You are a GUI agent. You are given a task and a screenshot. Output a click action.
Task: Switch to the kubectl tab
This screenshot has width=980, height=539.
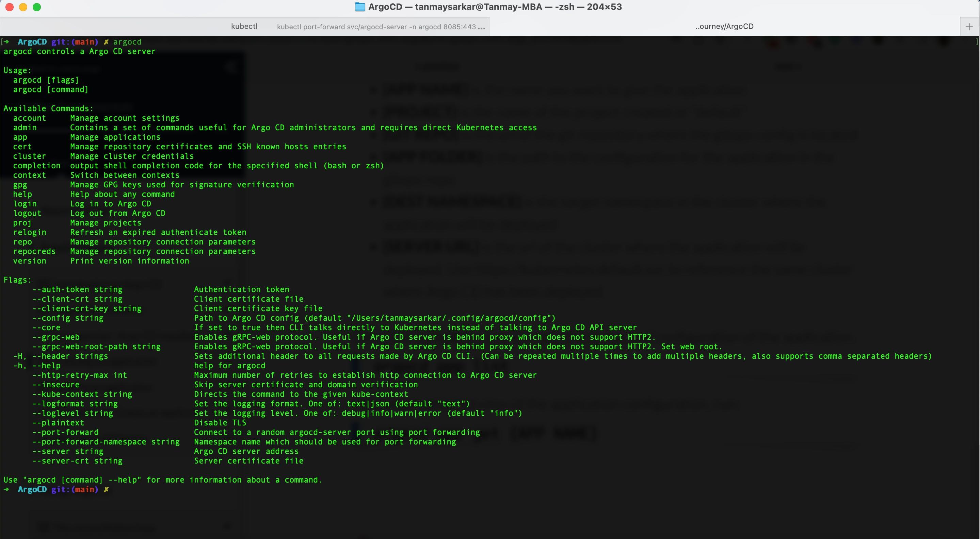(244, 26)
